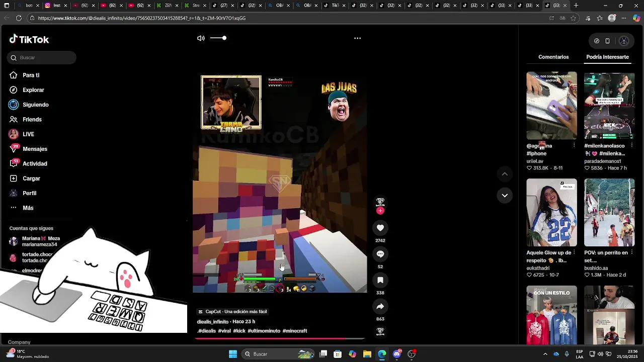Open the creator avatar above the follow button
The height and width of the screenshot is (362, 644).
(380, 201)
